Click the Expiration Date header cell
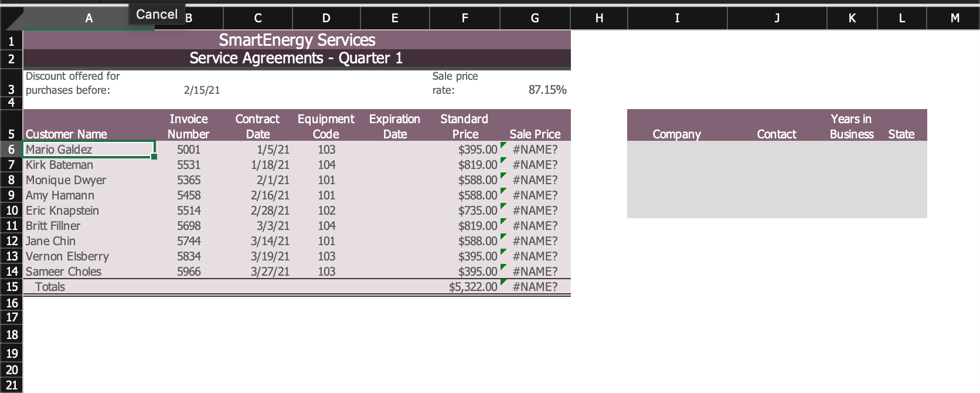Image resolution: width=980 pixels, height=393 pixels. [394, 126]
